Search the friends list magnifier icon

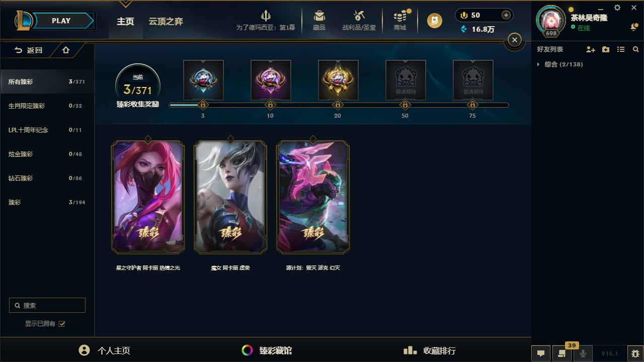(x=635, y=49)
